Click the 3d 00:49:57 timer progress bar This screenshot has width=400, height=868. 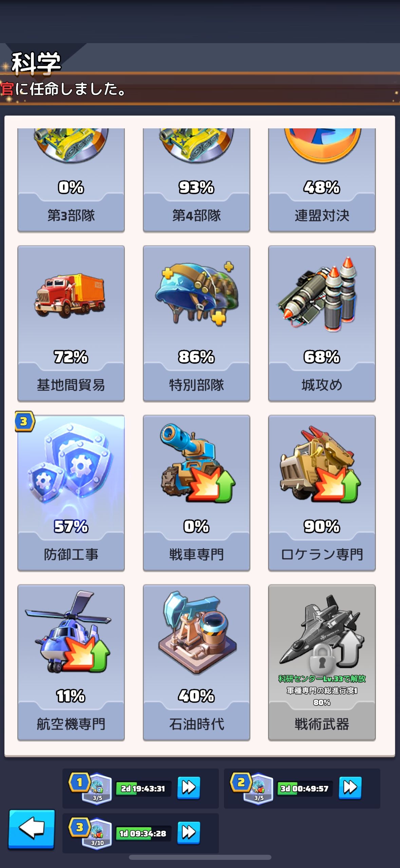[x=304, y=788]
